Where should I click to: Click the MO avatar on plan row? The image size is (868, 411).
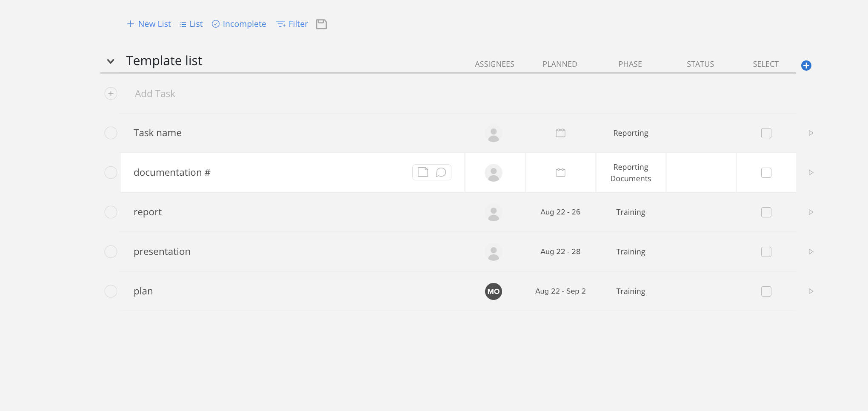(493, 291)
